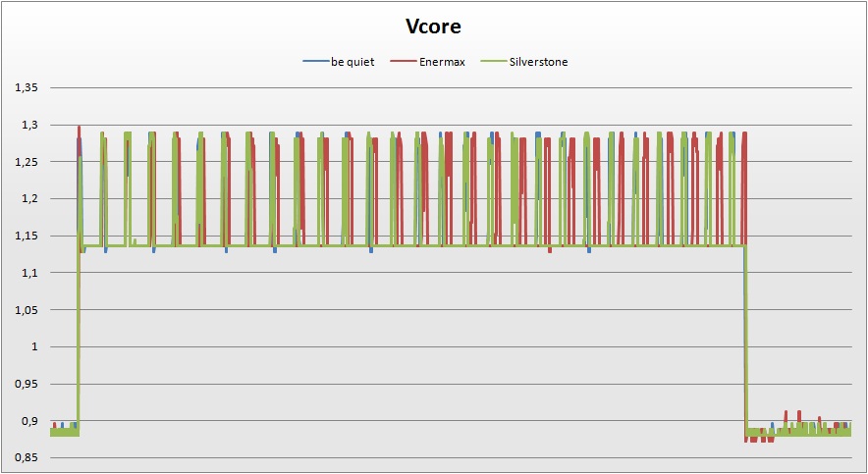868x474 pixels.
Task: Click the 1,3 y-axis label
Action: (x=29, y=126)
